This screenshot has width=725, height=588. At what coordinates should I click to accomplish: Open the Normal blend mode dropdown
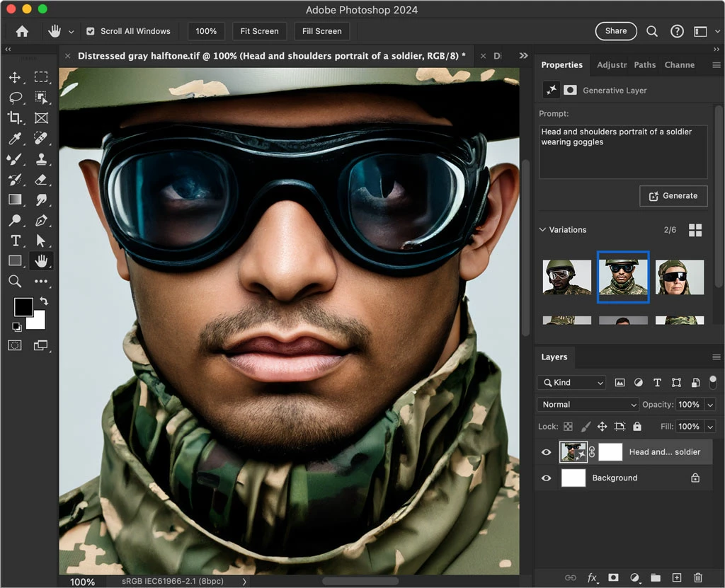588,405
